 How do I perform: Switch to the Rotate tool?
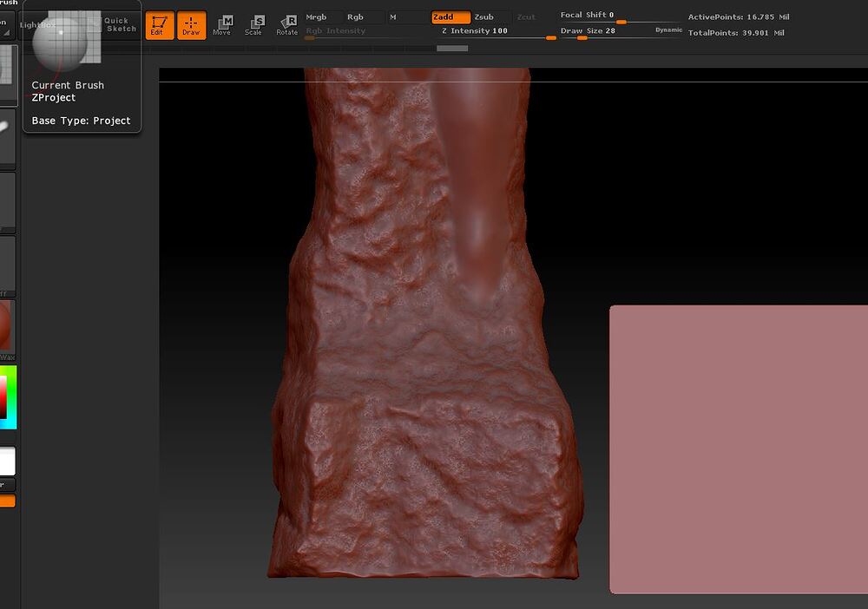[x=286, y=25]
